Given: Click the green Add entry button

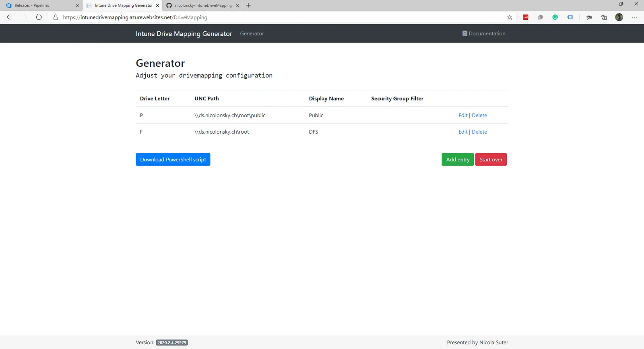Looking at the screenshot, I should pyautogui.click(x=458, y=159).
